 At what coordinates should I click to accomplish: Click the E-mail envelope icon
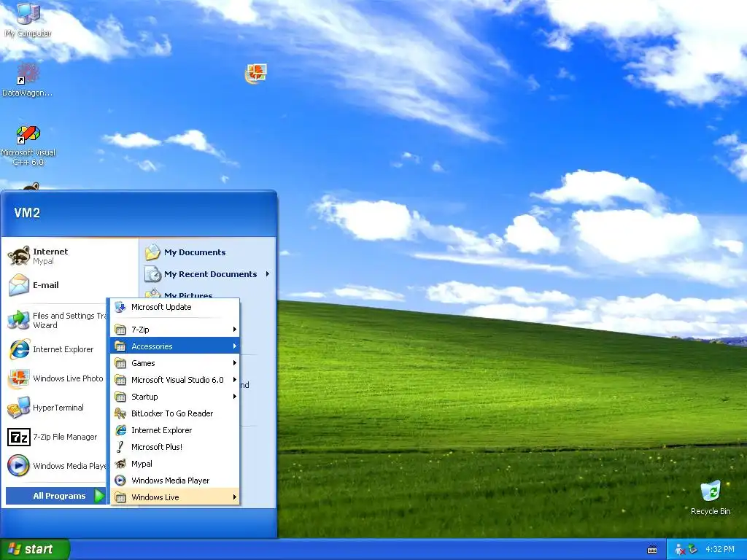tap(19, 285)
